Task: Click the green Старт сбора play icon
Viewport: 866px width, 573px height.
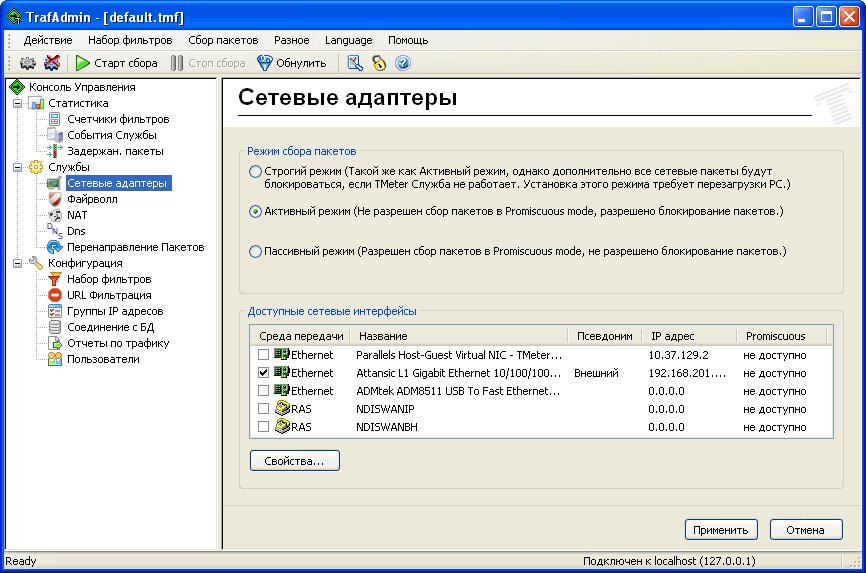Action: (82, 63)
